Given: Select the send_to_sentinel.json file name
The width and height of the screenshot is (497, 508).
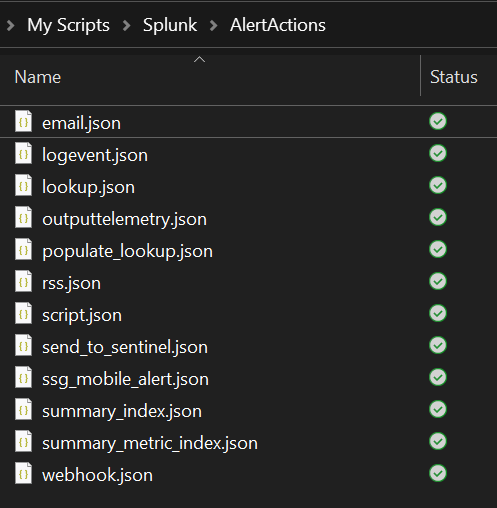Looking at the screenshot, I should tap(125, 347).
